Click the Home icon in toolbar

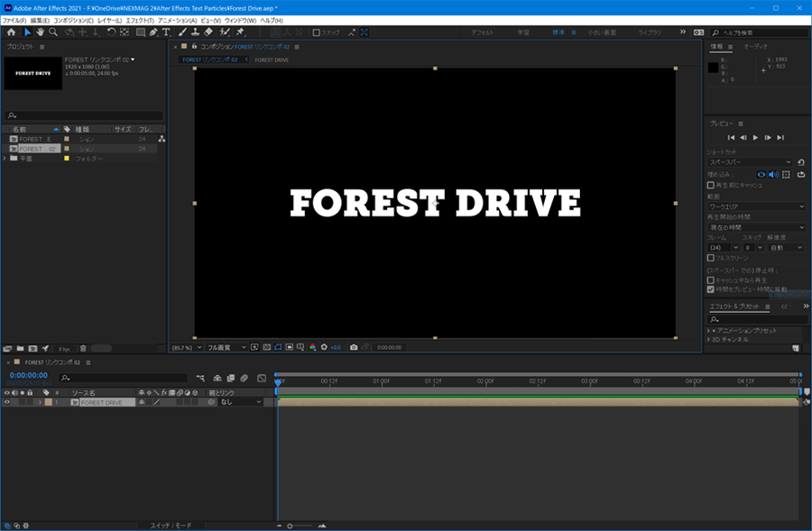(11, 32)
